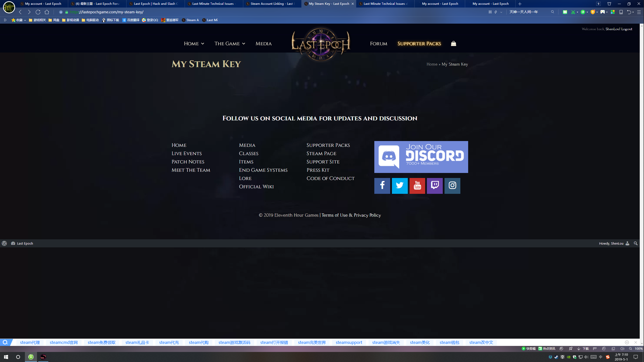Reload the page with refresh icon
The height and width of the screenshot is (362, 644).
point(38,12)
